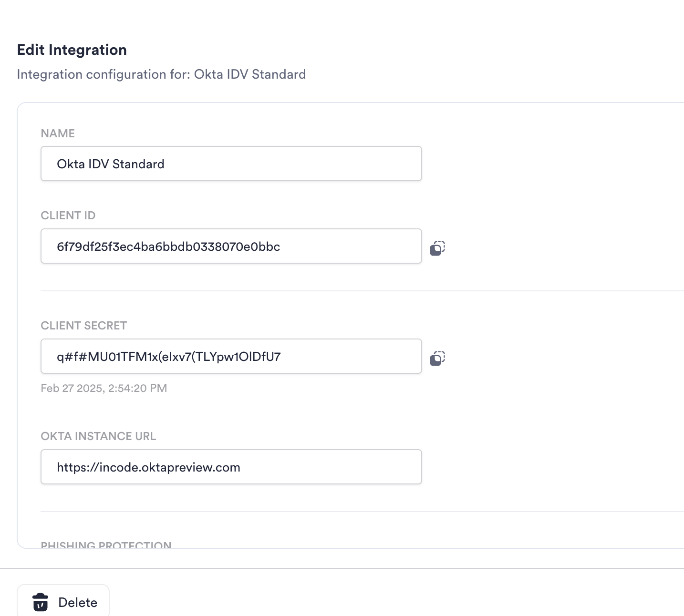The image size is (684, 616).
Task: Click the trash can icon beside Delete
Action: point(41,602)
